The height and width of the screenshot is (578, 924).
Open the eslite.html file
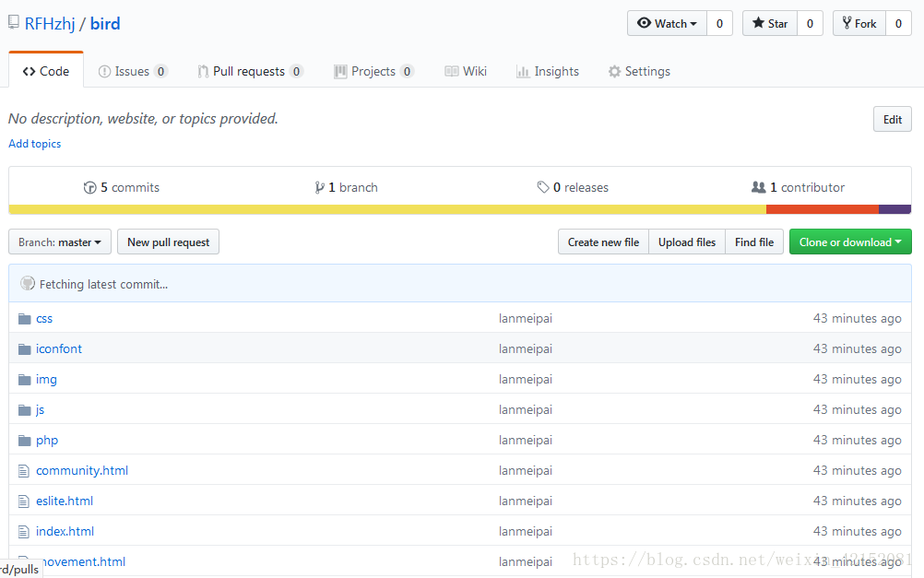pyautogui.click(x=65, y=501)
